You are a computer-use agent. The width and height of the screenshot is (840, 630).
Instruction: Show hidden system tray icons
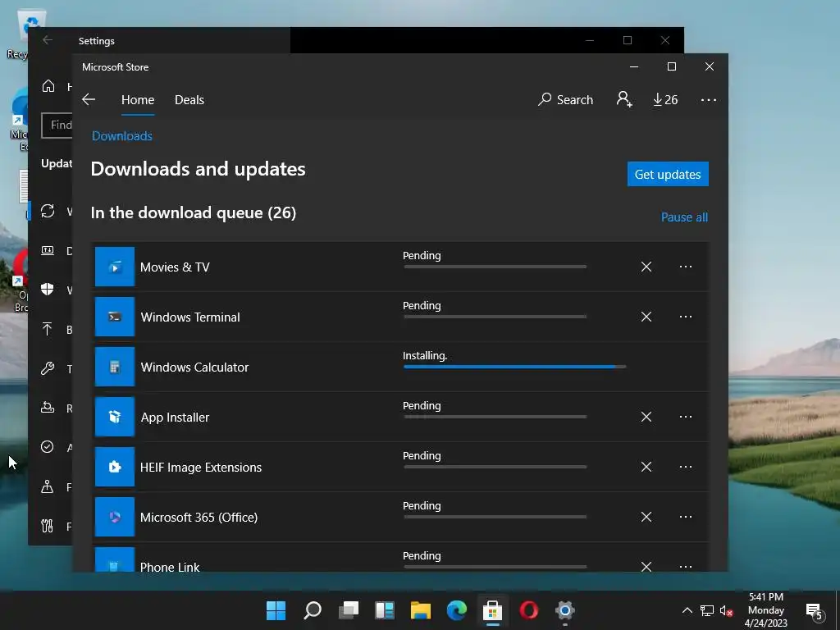click(687, 610)
